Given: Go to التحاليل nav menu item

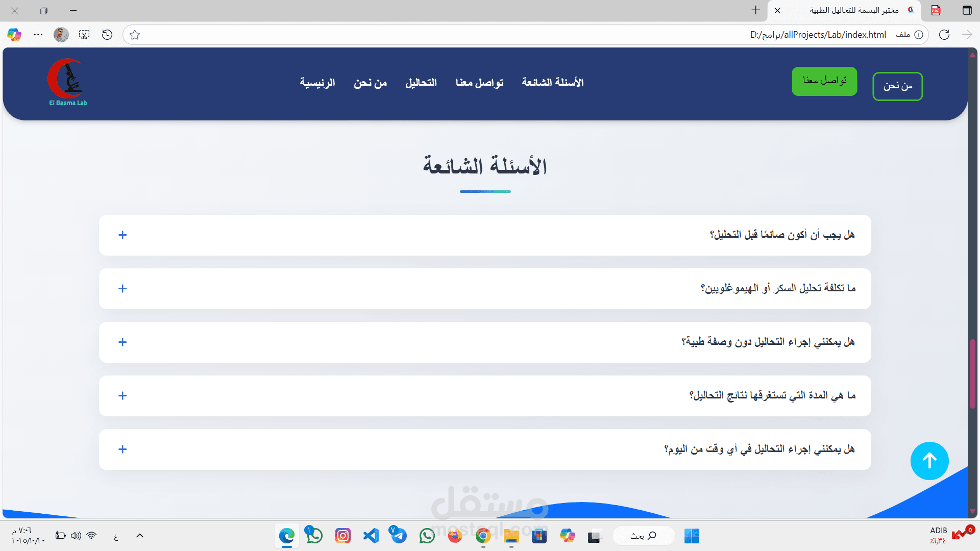Looking at the screenshot, I should tap(421, 83).
